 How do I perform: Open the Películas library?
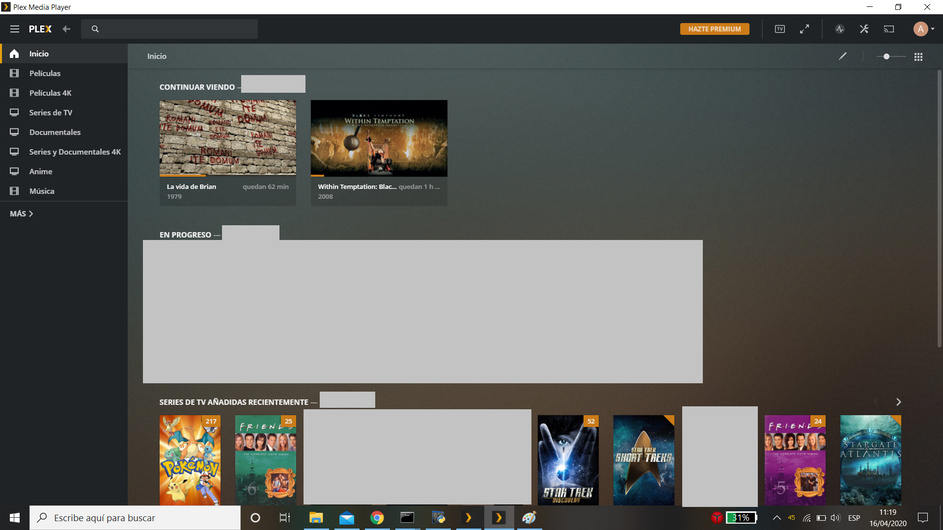(x=64, y=73)
